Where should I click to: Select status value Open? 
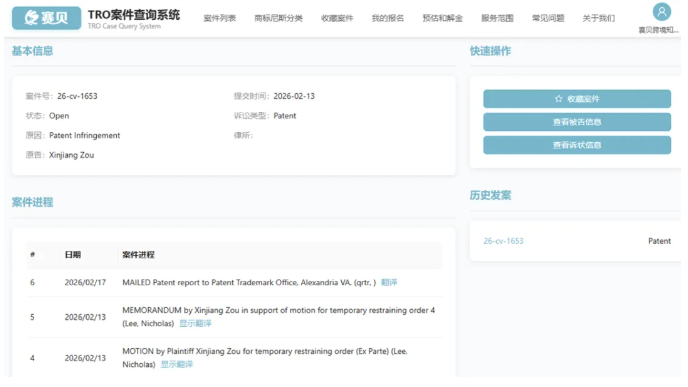[x=59, y=116]
